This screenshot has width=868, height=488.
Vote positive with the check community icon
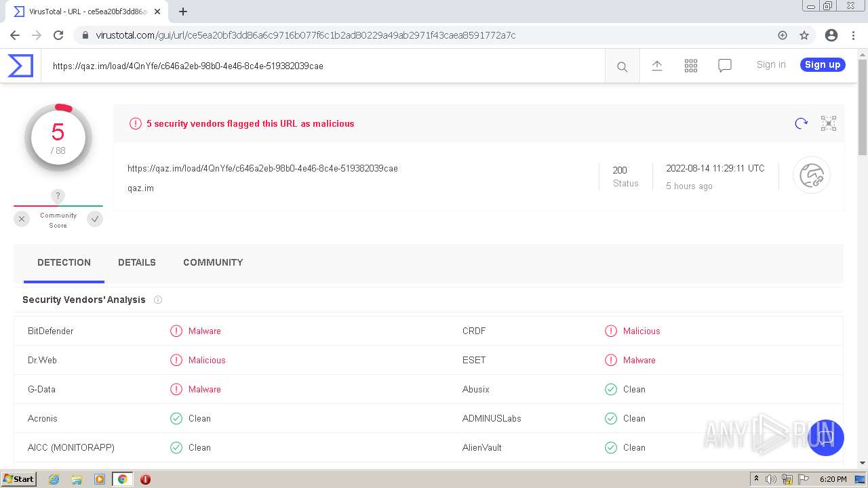pyautogui.click(x=95, y=219)
